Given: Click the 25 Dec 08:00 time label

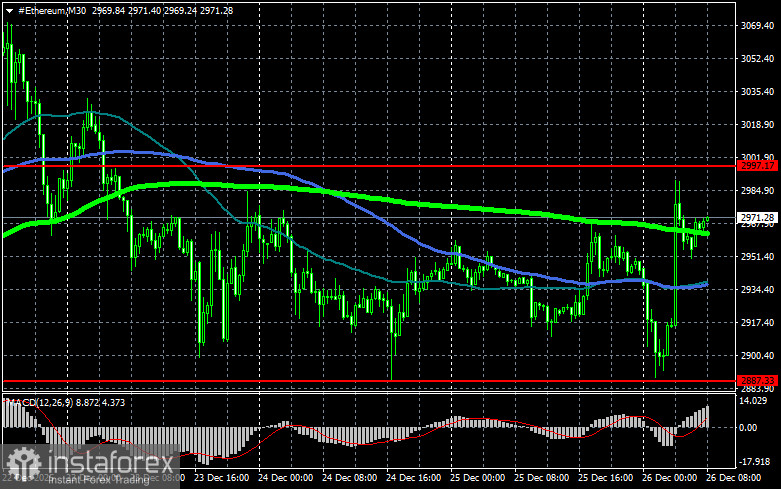Looking at the screenshot, I should tap(542, 478).
